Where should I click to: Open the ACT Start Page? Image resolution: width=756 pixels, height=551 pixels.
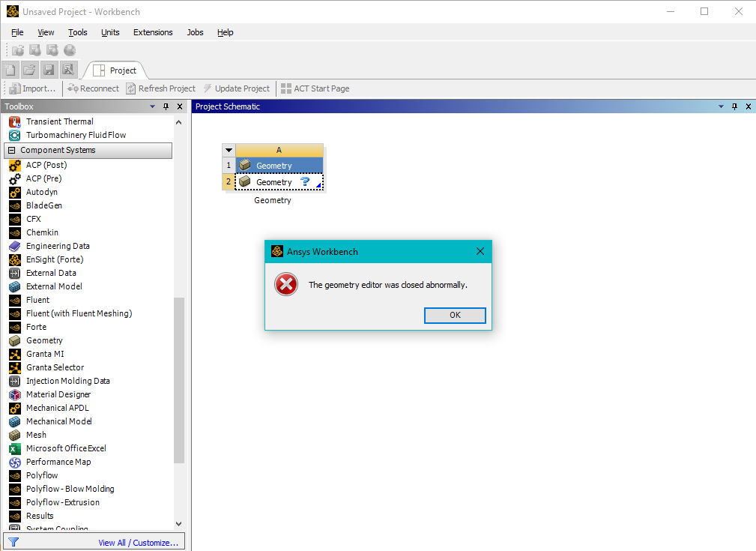[x=315, y=88]
